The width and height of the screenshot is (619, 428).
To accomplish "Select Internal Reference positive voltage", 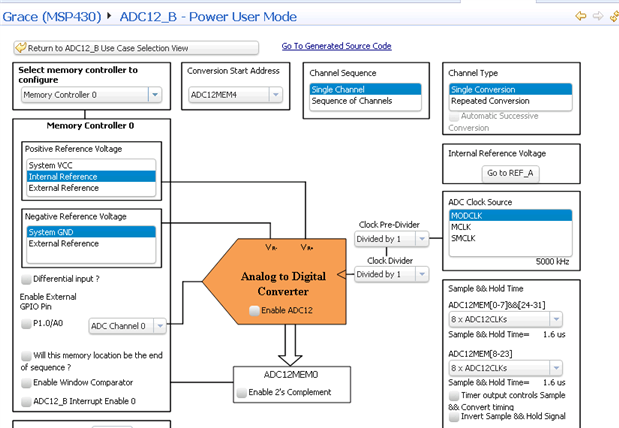I will point(91,176).
